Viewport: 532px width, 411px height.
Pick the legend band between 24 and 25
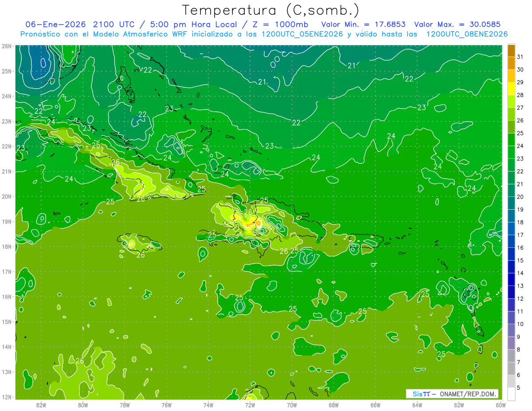511,140
